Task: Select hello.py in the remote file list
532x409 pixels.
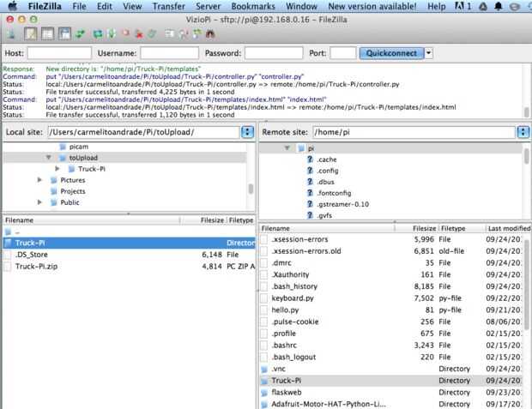Action: (391, 310)
